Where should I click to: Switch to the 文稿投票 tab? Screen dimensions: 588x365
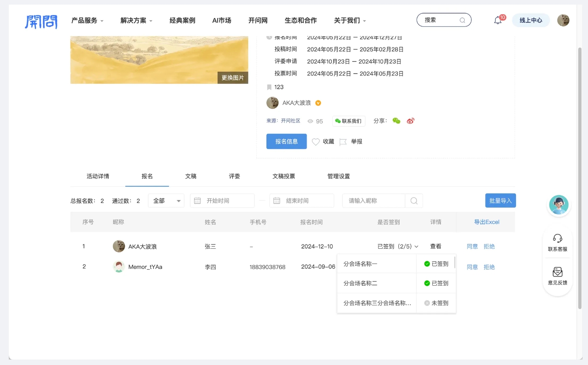284,176
